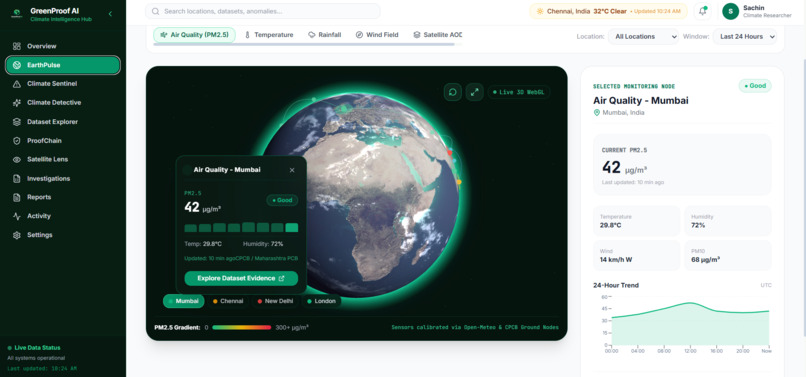Viewport: 806px width, 377px height.
Task: Click the Good status badge in side panel
Action: click(755, 86)
